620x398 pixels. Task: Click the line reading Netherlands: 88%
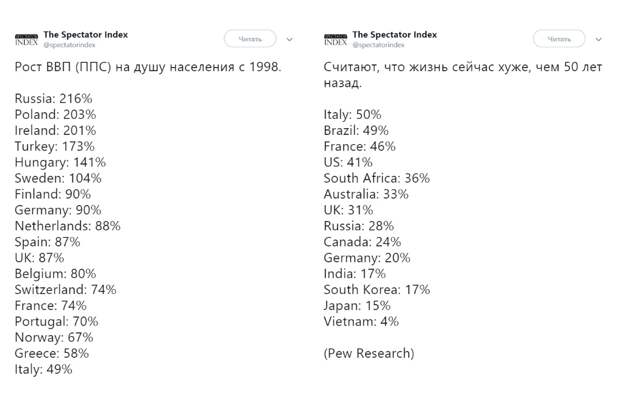tap(68, 226)
